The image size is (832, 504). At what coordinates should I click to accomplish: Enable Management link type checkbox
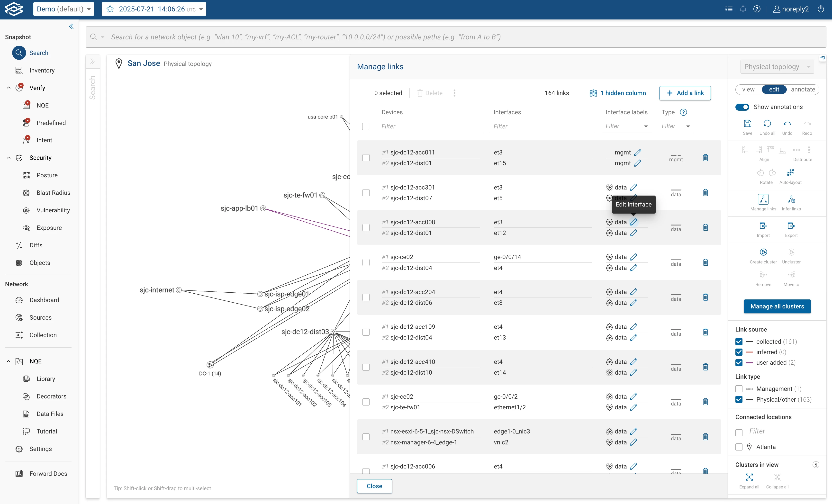(739, 389)
